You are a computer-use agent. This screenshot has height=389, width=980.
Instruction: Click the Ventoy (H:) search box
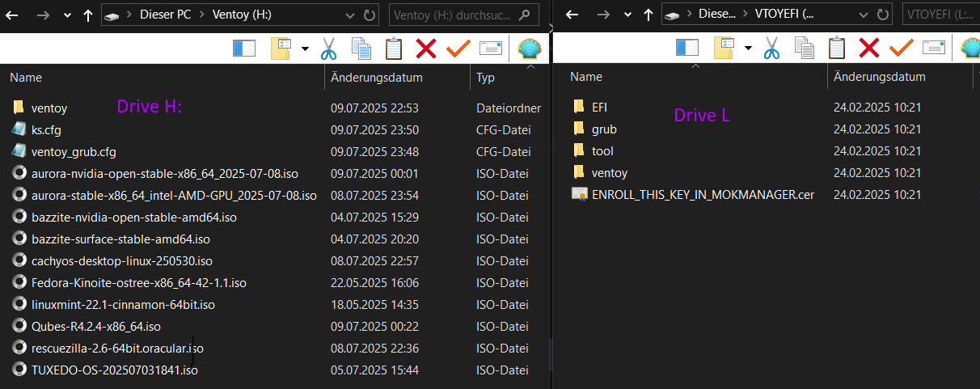(x=464, y=15)
